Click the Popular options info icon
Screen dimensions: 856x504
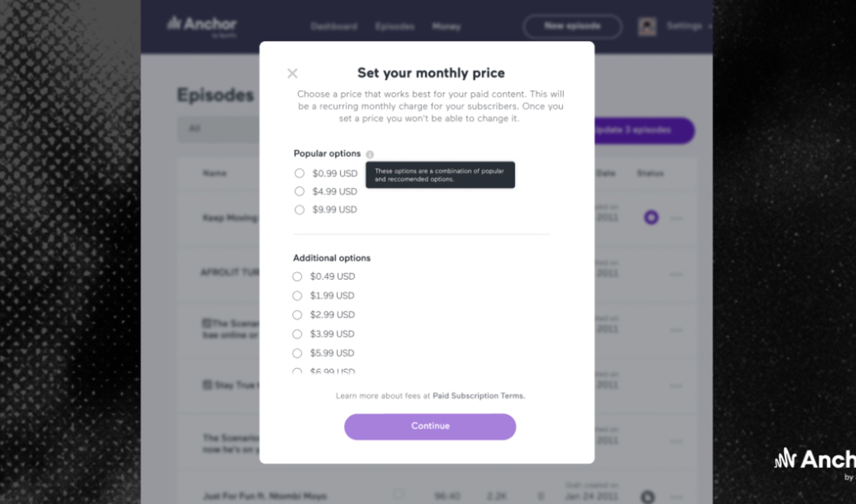[370, 154]
